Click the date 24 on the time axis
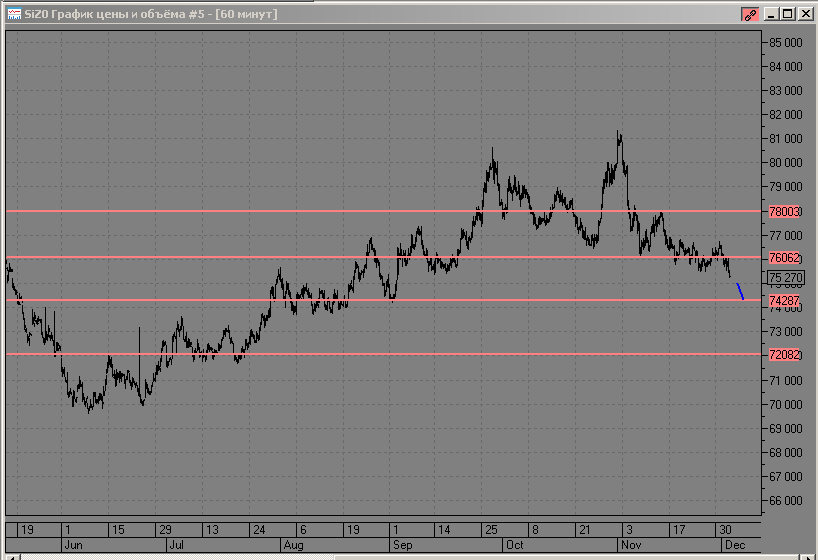This screenshot has height=560, width=818. point(259,530)
